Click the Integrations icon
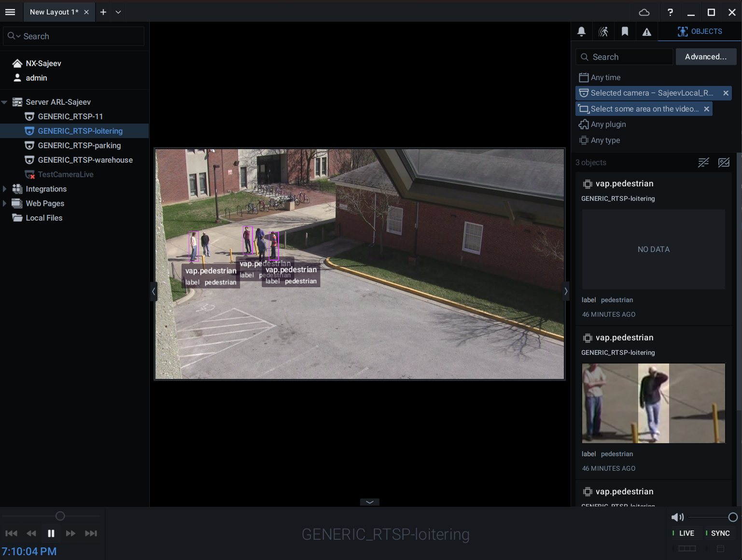Image resolution: width=742 pixels, height=560 pixels. click(x=17, y=189)
